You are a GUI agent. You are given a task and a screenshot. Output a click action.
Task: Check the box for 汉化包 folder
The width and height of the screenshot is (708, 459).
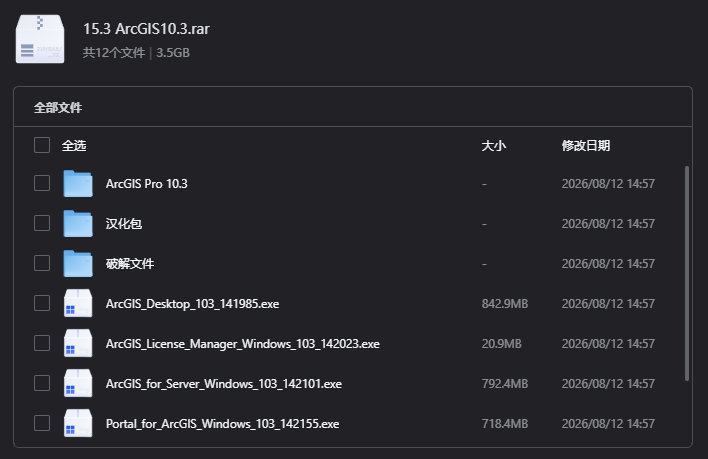pyautogui.click(x=42, y=223)
